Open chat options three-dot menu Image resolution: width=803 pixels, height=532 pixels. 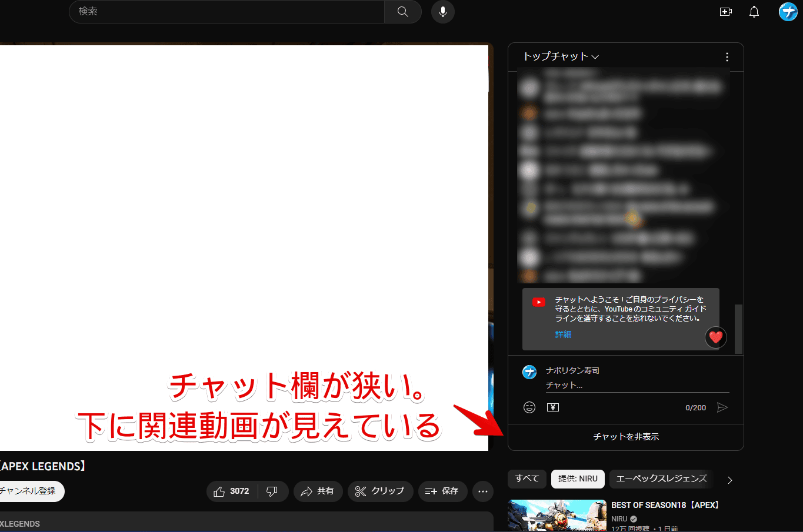pyautogui.click(x=727, y=57)
